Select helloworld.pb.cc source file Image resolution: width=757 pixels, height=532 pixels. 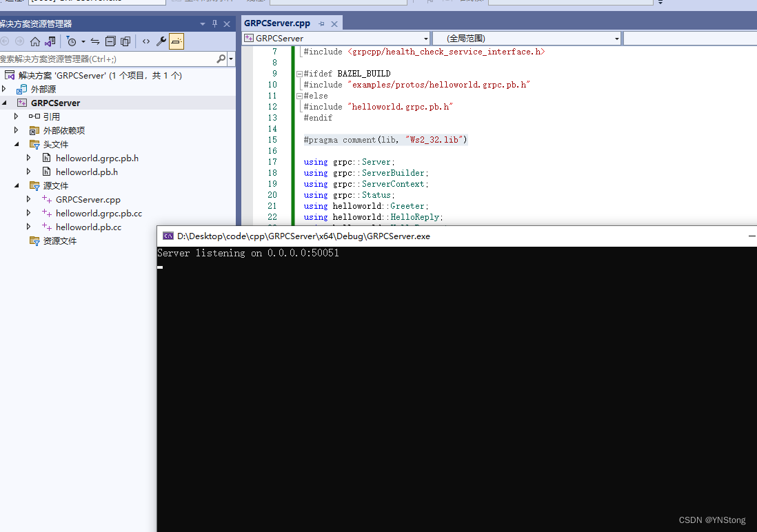(88, 227)
